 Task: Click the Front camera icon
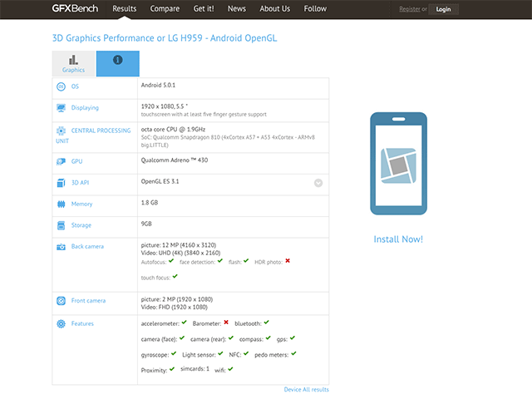click(61, 301)
